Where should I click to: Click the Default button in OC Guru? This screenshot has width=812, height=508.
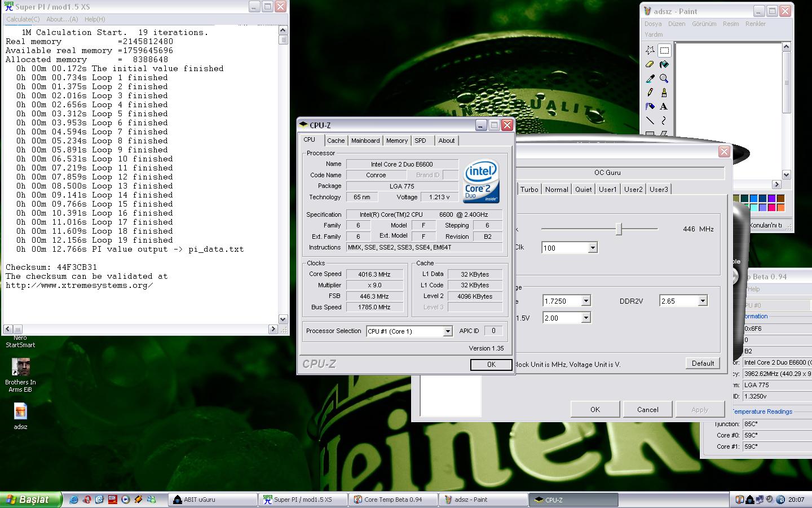coord(703,364)
